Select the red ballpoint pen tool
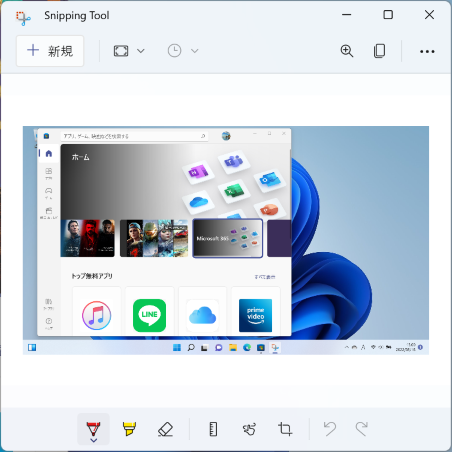 click(93, 428)
